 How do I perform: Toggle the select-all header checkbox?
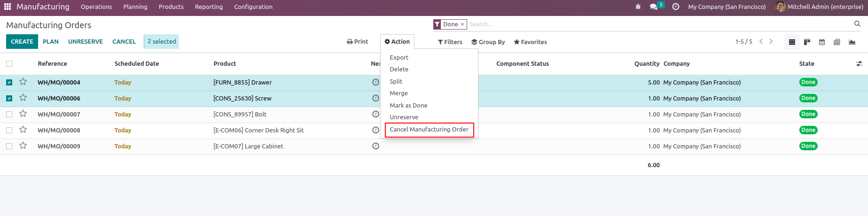(9, 64)
